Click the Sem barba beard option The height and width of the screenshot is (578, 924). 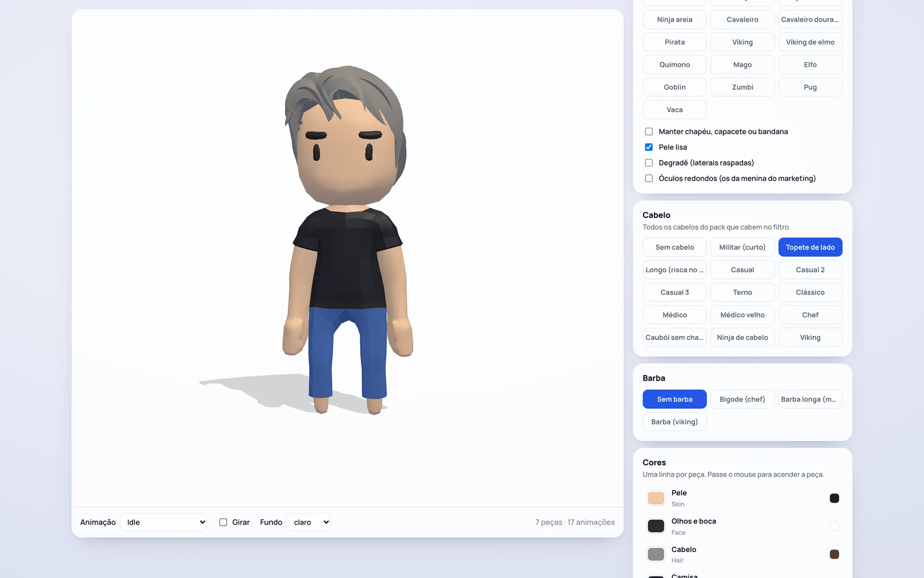pyautogui.click(x=675, y=399)
